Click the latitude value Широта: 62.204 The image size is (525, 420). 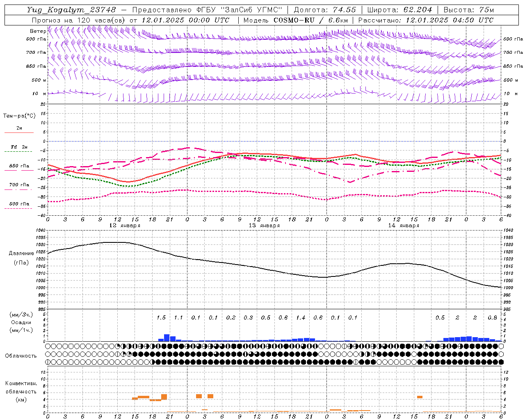pos(399,9)
